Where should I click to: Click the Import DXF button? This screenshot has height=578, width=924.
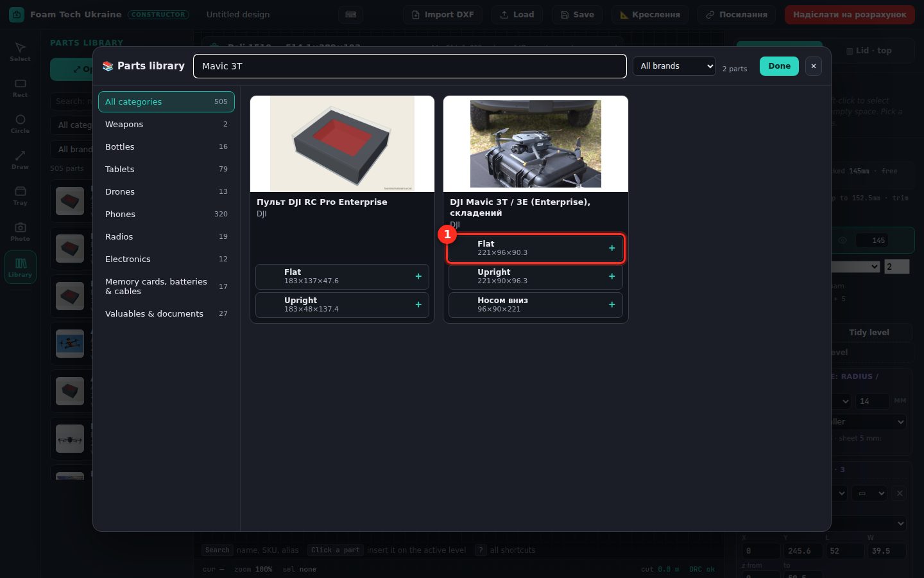pyautogui.click(x=443, y=15)
